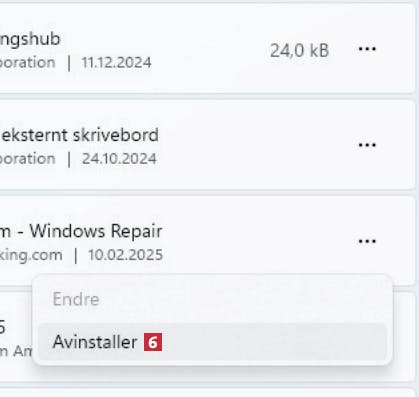The image size is (419, 397).
Task: Click the install date 11.12.2024
Action: tap(116, 63)
